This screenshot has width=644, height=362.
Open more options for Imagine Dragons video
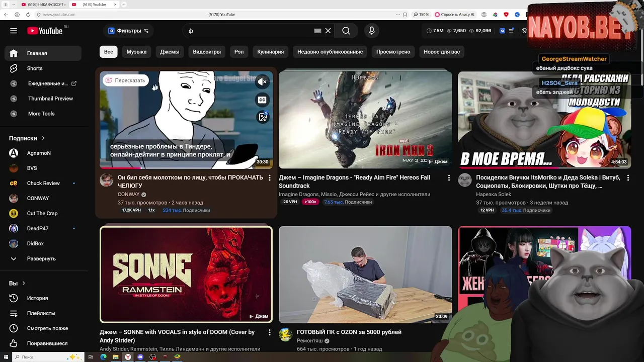point(449,178)
